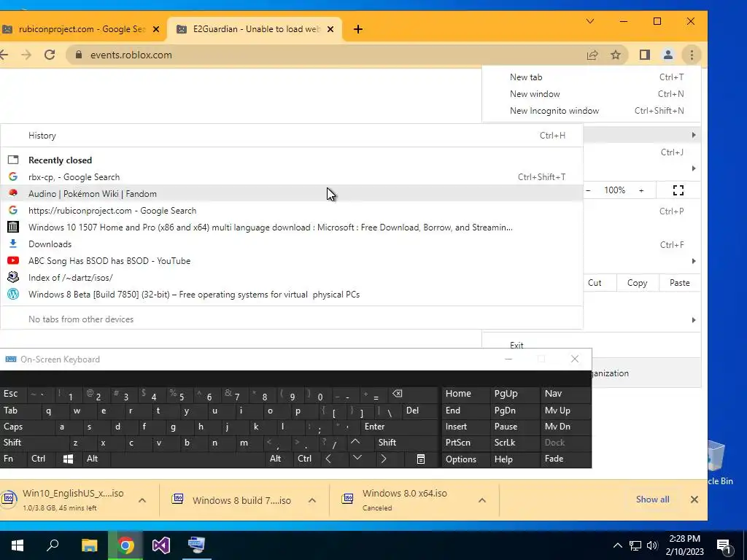Expand the highlighted History submenu arrow
This screenshot has height=560, width=747.
[694, 135]
